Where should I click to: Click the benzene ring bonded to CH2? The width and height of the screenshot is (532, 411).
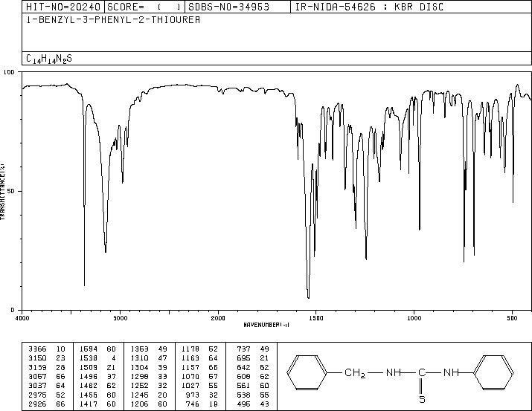coord(307,372)
